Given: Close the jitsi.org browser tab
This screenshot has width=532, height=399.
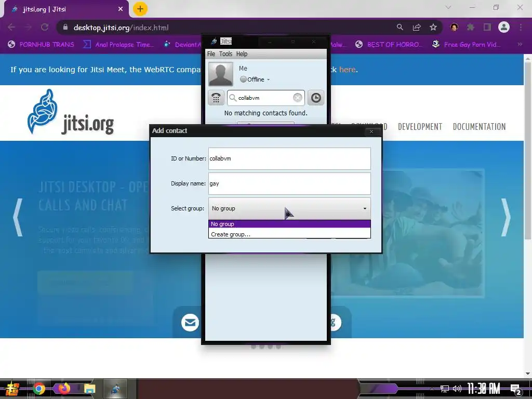Looking at the screenshot, I should point(121,9).
